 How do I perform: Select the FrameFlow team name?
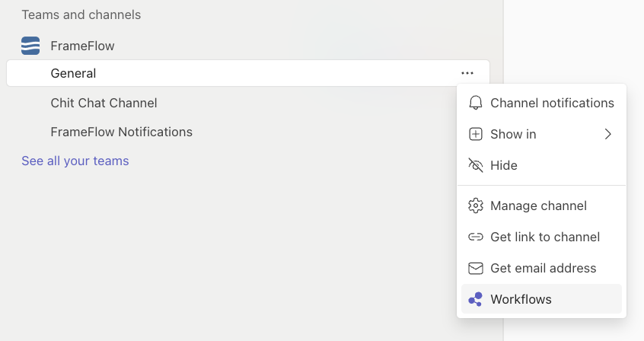click(82, 46)
